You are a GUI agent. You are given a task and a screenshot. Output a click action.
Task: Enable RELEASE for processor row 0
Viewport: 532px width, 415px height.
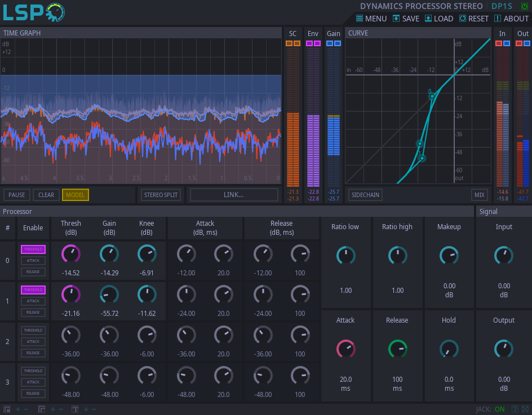click(33, 271)
